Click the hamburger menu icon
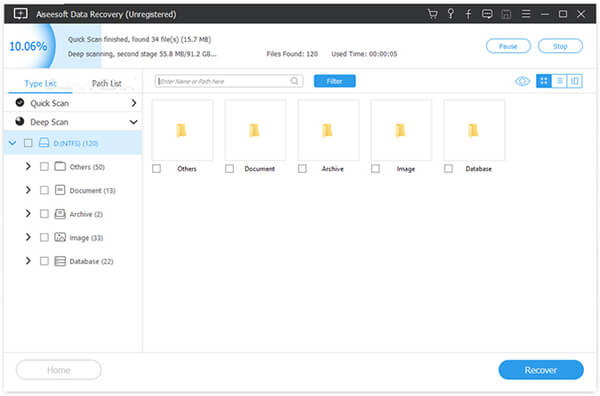 click(526, 14)
